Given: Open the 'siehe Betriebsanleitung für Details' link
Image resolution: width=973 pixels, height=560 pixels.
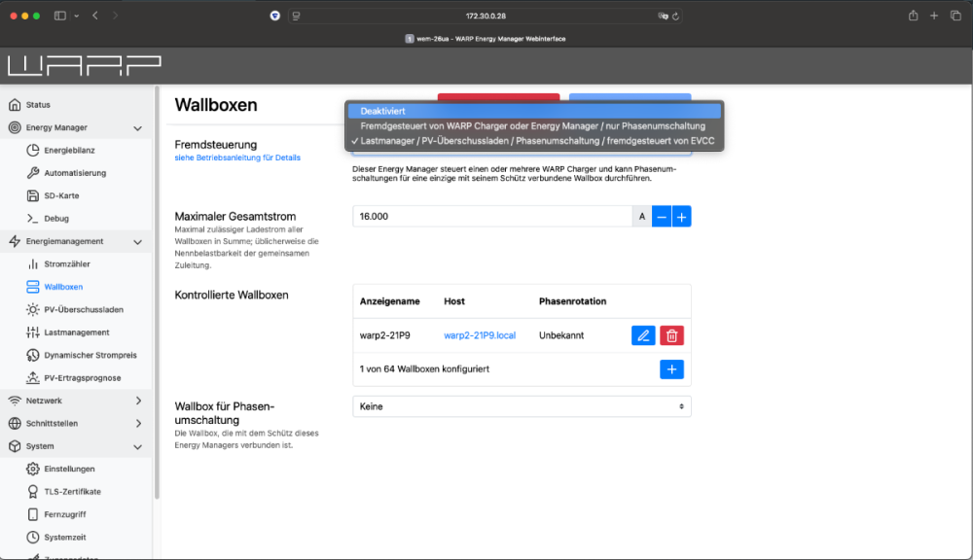Looking at the screenshot, I should 237,157.
